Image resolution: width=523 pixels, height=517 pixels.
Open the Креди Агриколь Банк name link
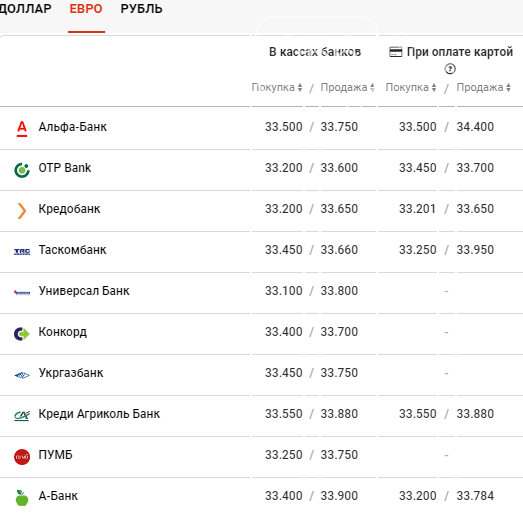coord(99,414)
